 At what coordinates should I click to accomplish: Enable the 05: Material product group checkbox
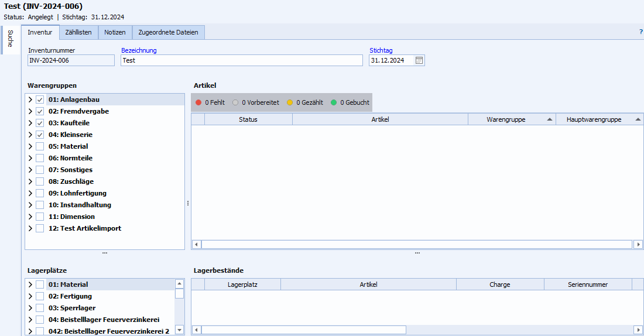click(40, 146)
